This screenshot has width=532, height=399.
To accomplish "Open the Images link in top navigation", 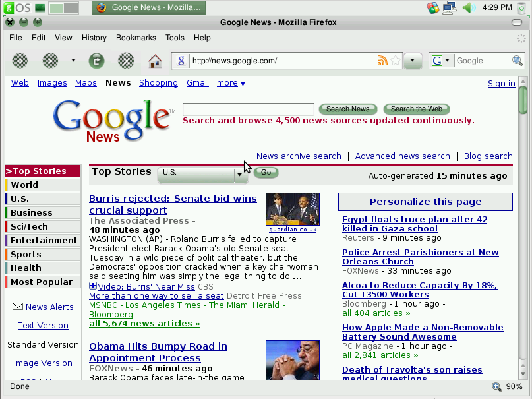I will (52, 83).
